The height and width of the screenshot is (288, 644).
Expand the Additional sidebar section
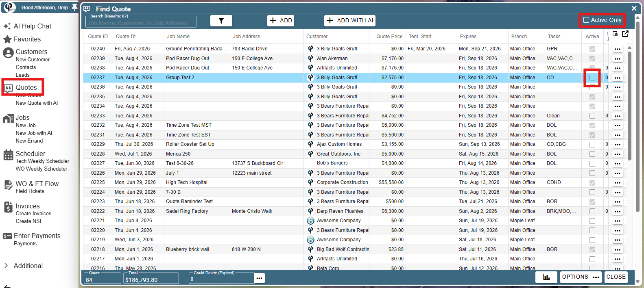pyautogui.click(x=23, y=266)
